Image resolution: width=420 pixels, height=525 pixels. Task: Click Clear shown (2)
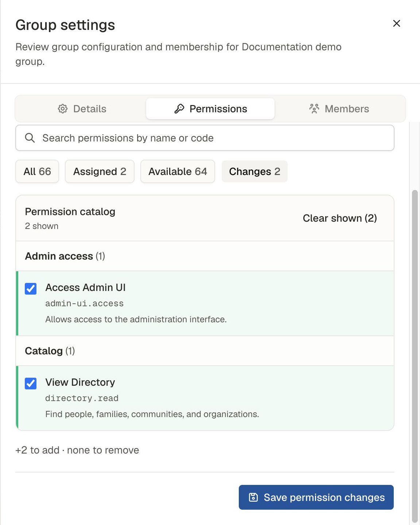click(x=340, y=218)
